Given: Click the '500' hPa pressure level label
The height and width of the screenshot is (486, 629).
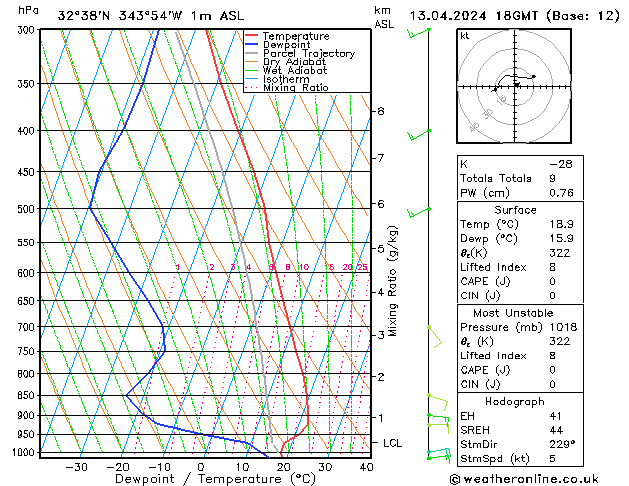Looking at the screenshot, I should pyautogui.click(x=27, y=209).
